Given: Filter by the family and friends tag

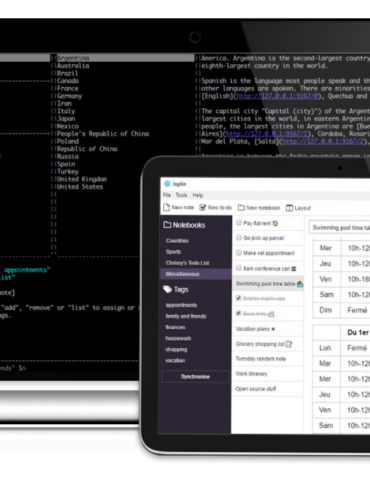Looking at the screenshot, I should (186, 316).
